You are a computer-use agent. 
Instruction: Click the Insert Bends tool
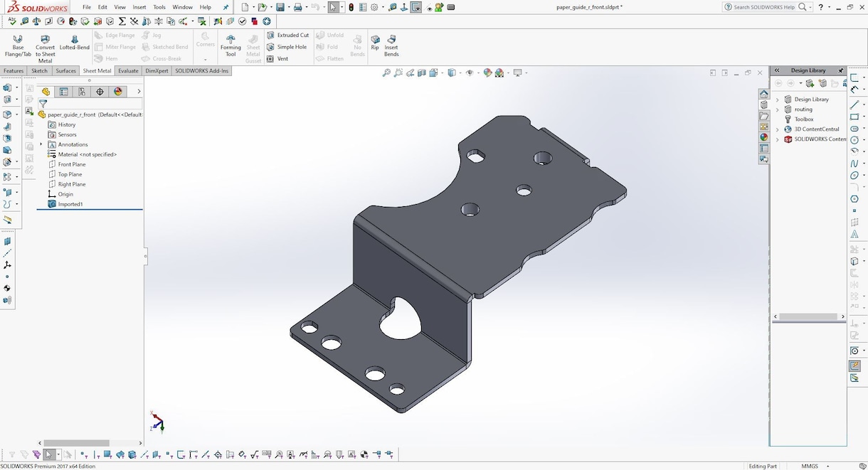[391, 46]
